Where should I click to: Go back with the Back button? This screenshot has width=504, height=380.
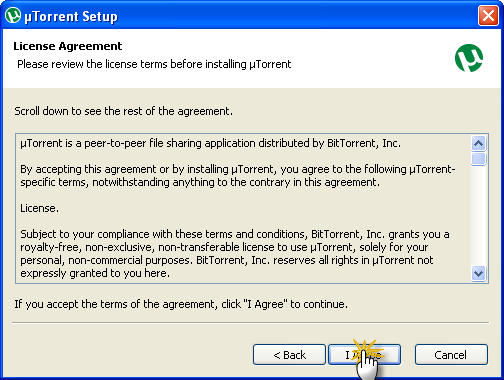[289, 355]
